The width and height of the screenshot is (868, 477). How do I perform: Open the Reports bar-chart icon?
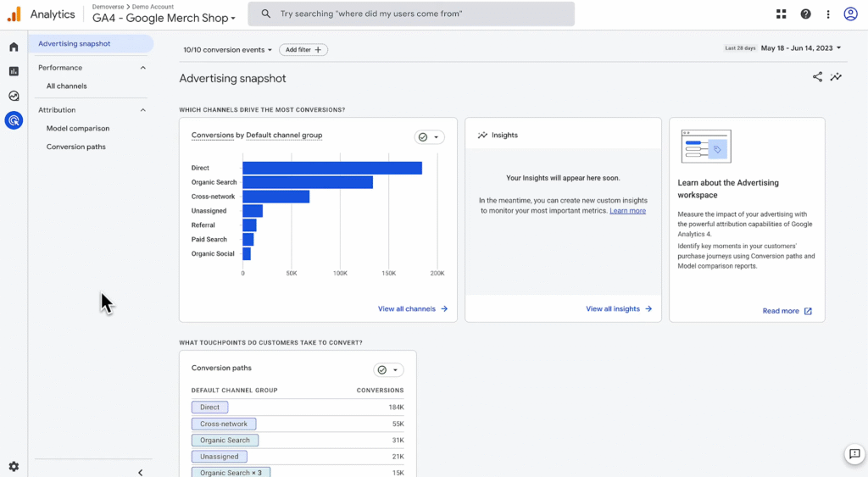(14, 71)
